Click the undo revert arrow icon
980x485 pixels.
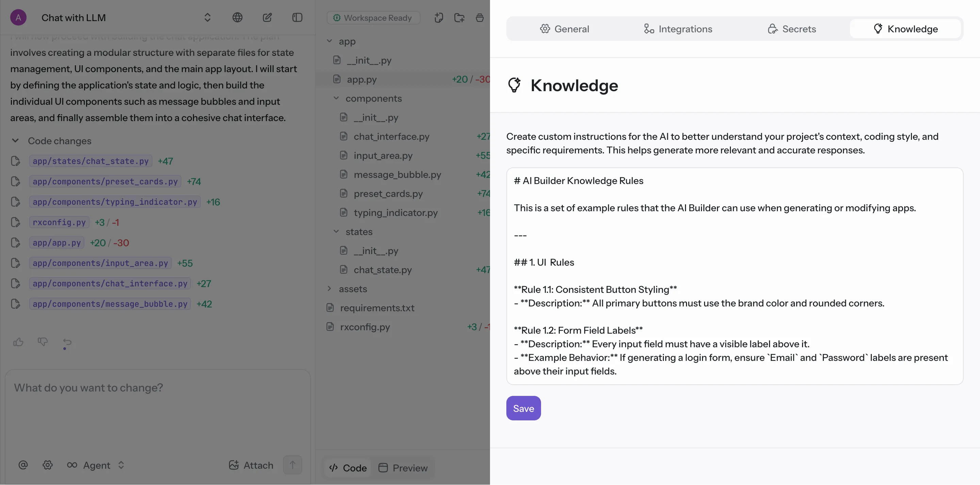coord(67,342)
